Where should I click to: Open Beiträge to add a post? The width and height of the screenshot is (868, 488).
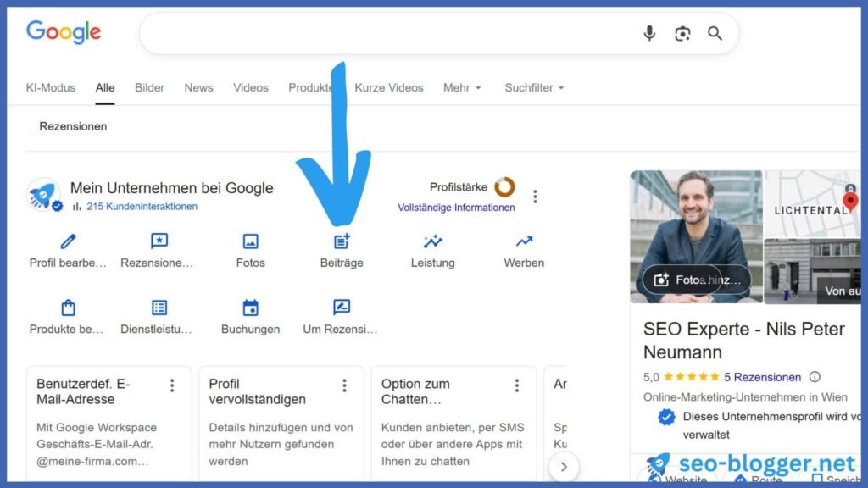click(x=342, y=242)
